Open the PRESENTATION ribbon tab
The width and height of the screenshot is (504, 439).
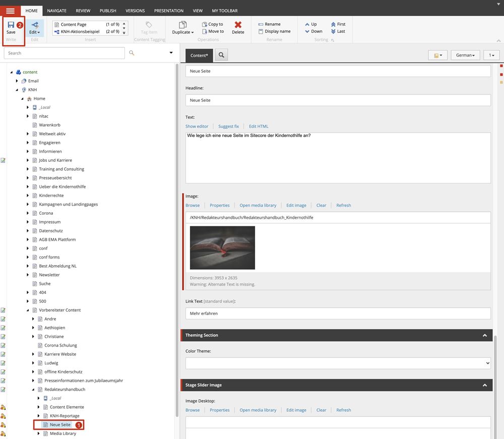(x=169, y=11)
